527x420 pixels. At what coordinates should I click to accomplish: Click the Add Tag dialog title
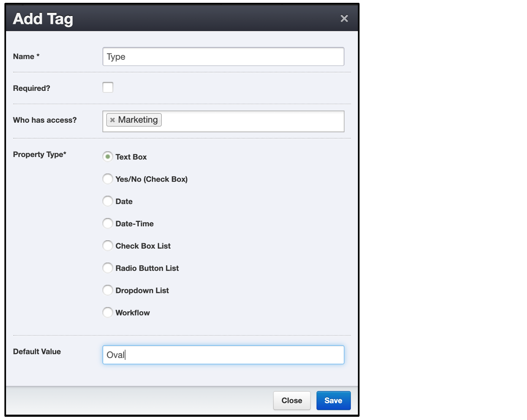tap(43, 19)
